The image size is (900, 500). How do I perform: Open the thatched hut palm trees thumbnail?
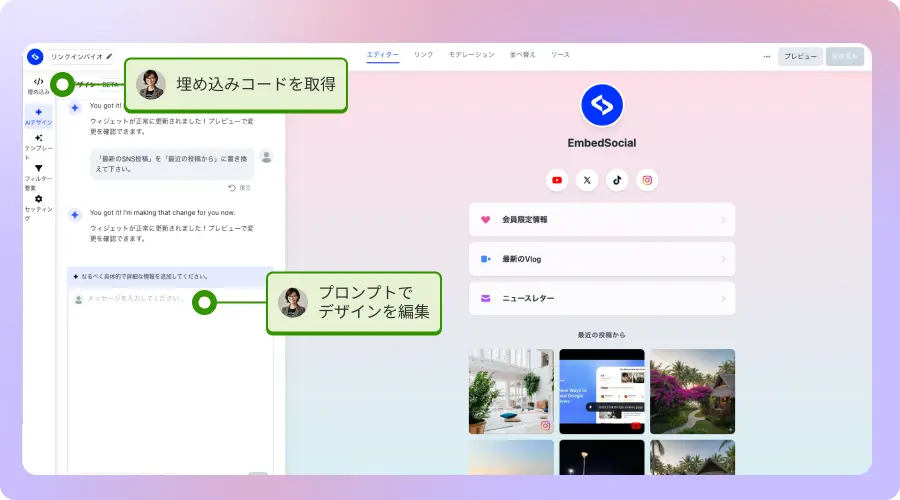[x=692, y=458]
